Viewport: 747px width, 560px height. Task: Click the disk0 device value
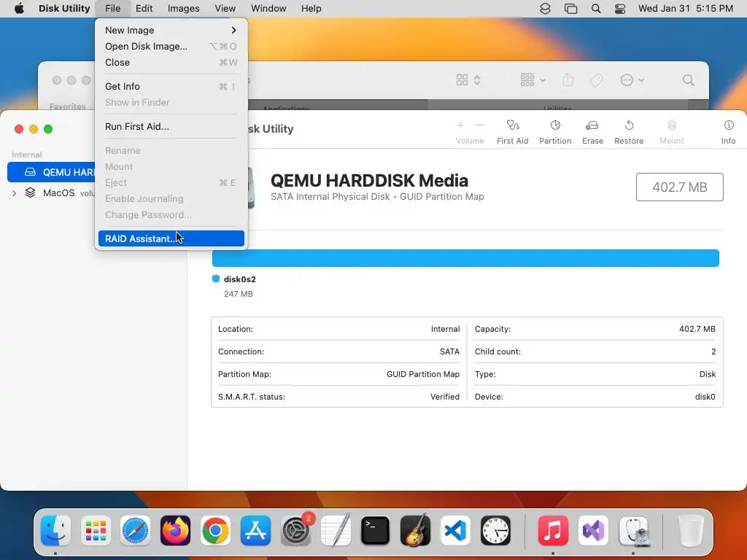pyautogui.click(x=705, y=397)
